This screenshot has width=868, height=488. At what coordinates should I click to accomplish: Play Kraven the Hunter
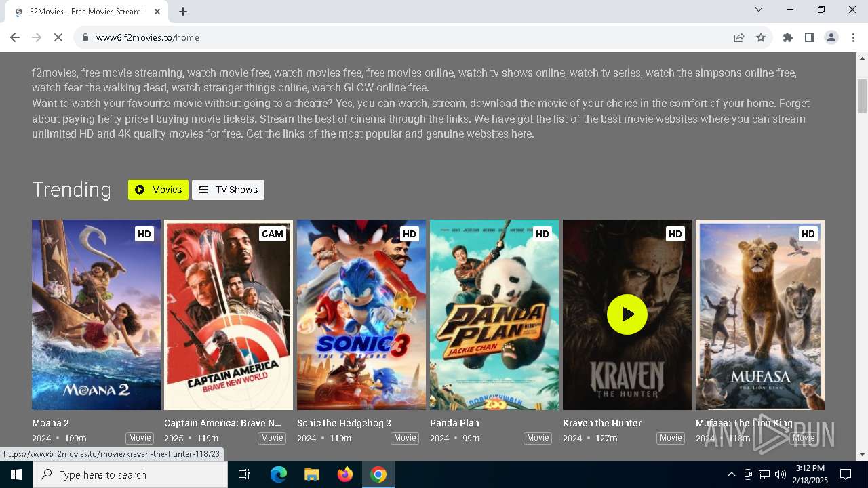[627, 314]
